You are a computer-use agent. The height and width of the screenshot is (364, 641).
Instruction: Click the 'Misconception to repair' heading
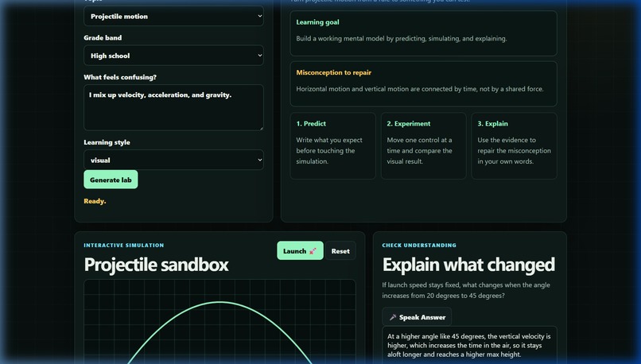(333, 72)
